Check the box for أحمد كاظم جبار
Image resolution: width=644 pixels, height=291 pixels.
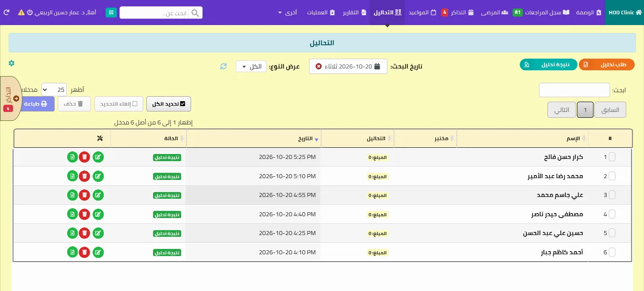pyautogui.click(x=612, y=252)
